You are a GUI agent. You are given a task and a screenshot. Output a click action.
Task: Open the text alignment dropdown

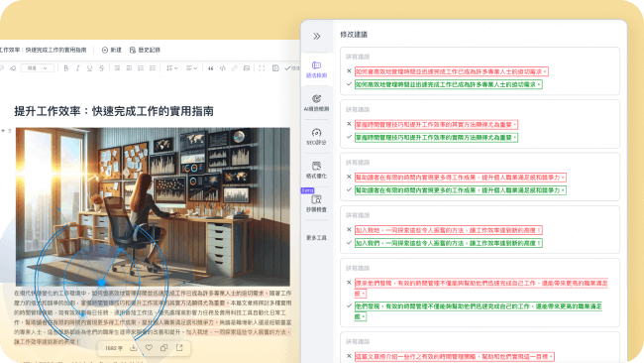coord(191,68)
